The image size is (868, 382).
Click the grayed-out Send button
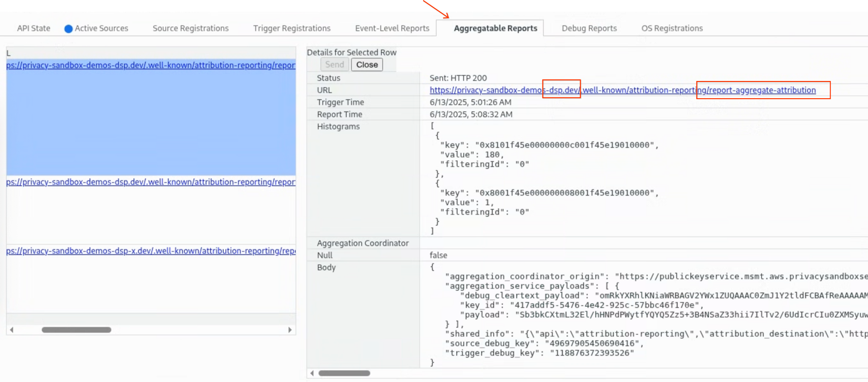tap(334, 64)
